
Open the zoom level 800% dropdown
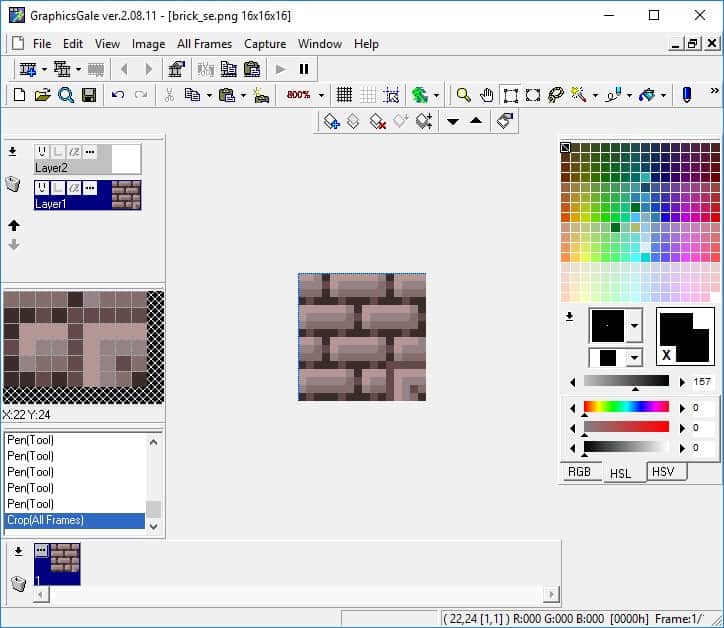coord(321,96)
